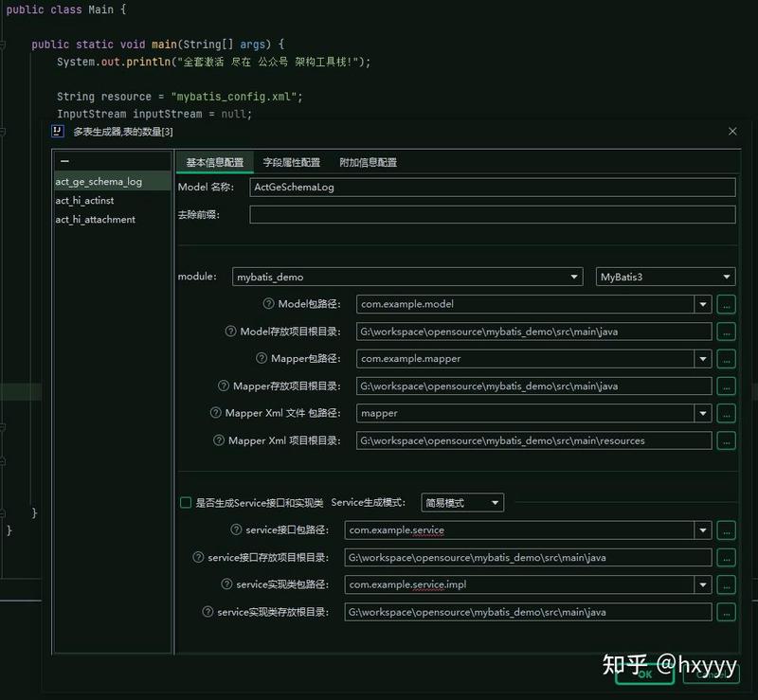The image size is (758, 700).
Task: Click help icon beside Mapper包路径
Action: pos(262,359)
